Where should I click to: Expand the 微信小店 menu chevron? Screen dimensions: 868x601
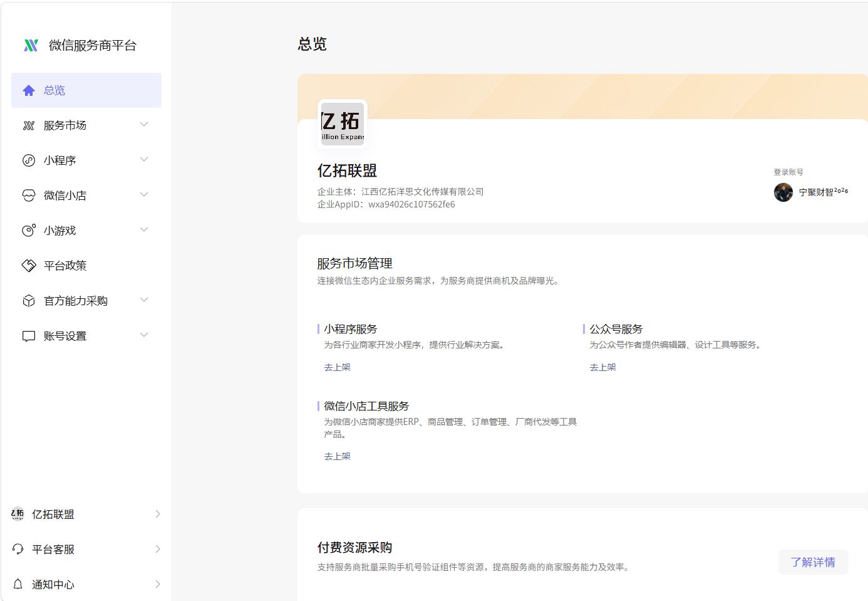(144, 195)
